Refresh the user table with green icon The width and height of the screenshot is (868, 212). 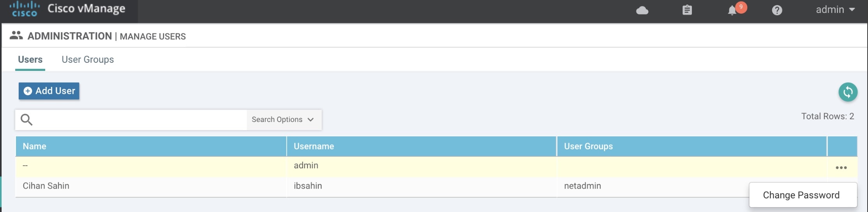click(848, 92)
